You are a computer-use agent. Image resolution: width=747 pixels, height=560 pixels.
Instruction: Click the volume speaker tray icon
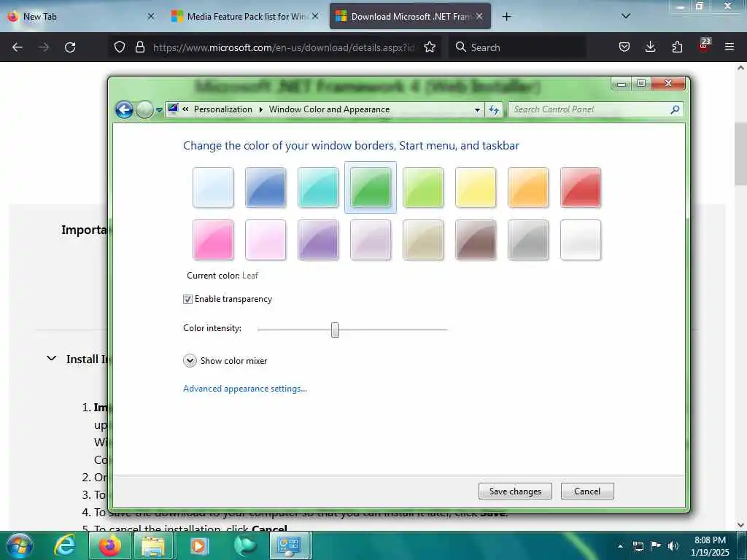(x=673, y=546)
